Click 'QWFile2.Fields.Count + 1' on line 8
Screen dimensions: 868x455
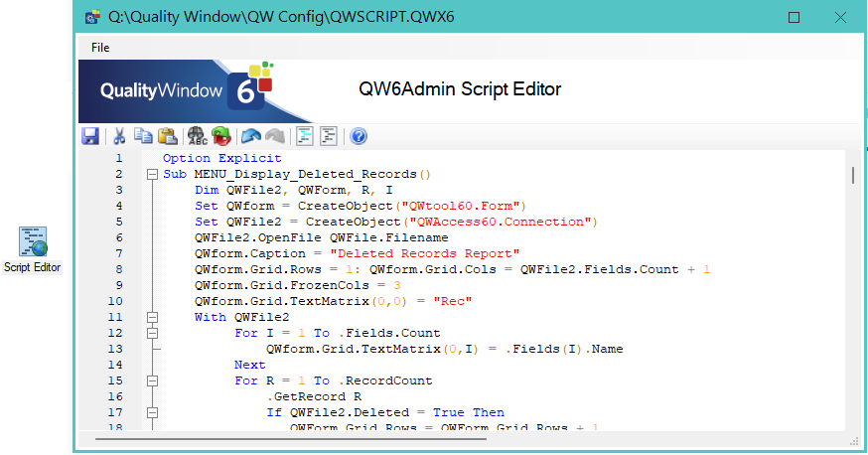(x=615, y=269)
